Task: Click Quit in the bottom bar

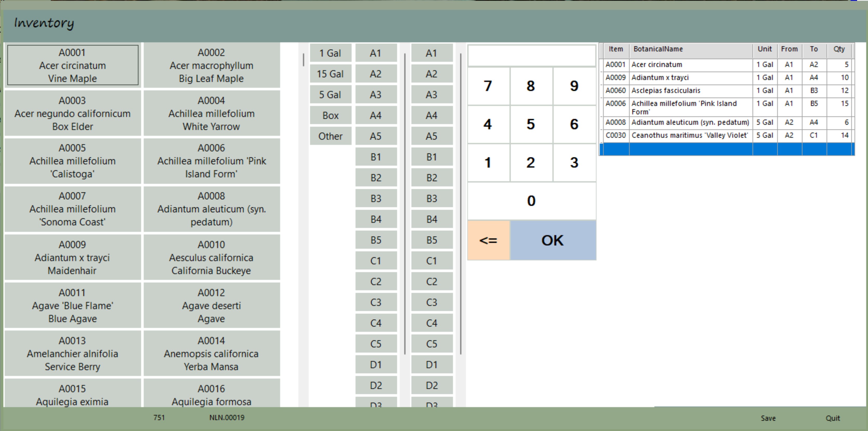Action: [832, 418]
